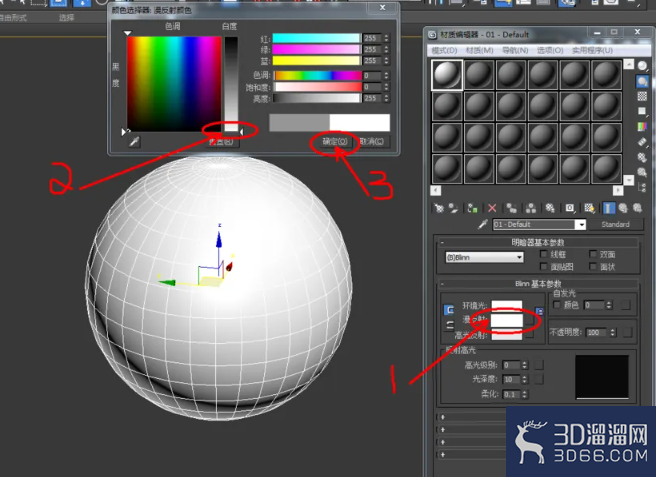Click the 柔化 value input field

tap(511, 394)
